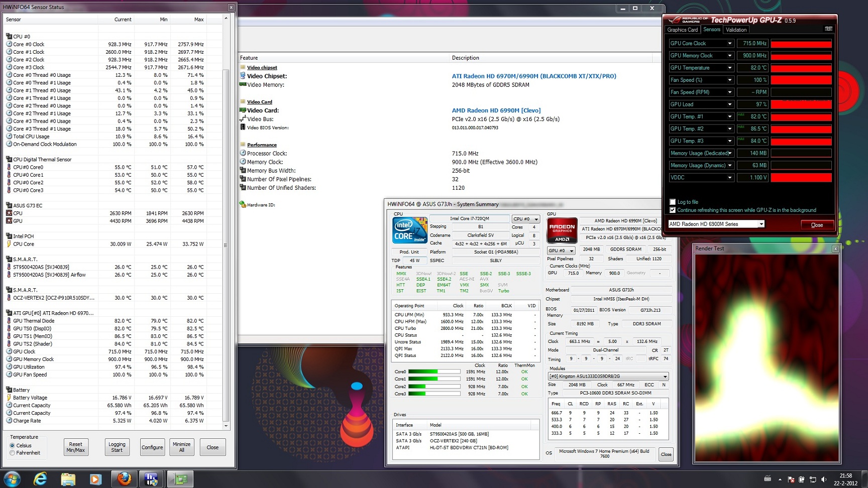This screenshot has height=488, width=868.
Task: Click the Minimize All button
Action: pos(182,447)
